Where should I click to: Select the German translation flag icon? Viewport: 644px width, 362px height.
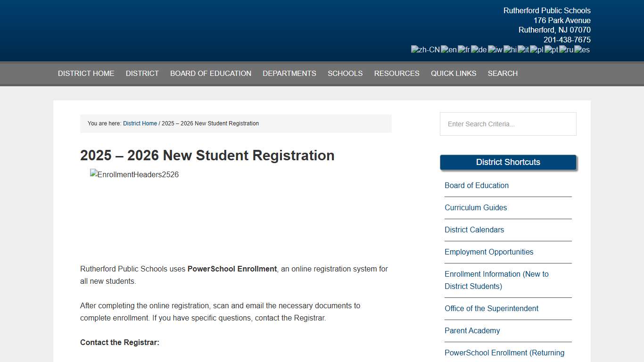click(x=479, y=49)
